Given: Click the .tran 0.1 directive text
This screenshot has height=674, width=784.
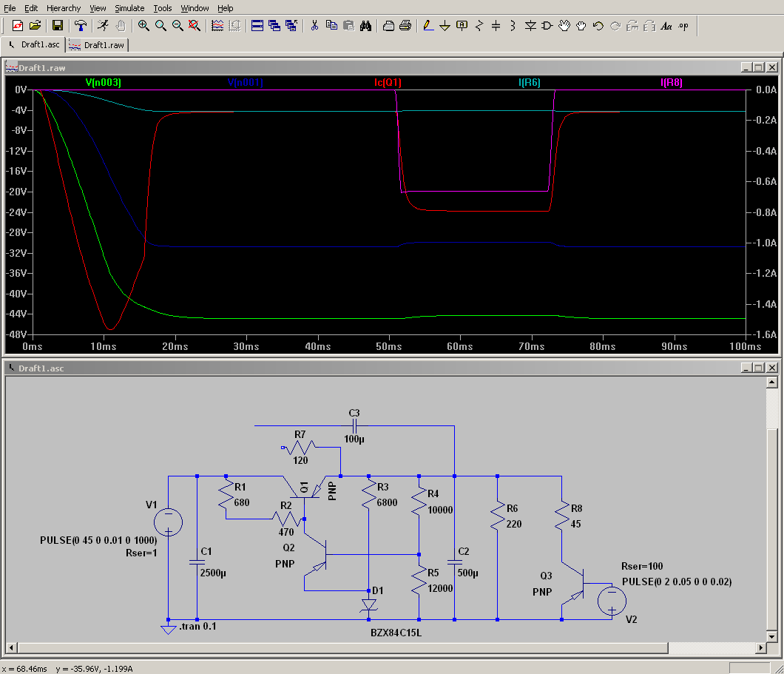Looking at the screenshot, I should click(x=197, y=626).
